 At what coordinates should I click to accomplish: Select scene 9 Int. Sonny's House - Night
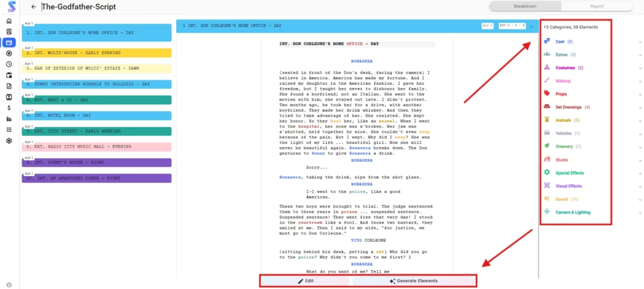tap(96, 163)
